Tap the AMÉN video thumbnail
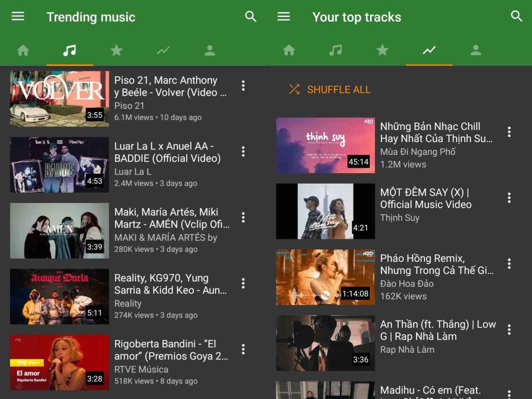The image size is (532, 399). click(59, 230)
